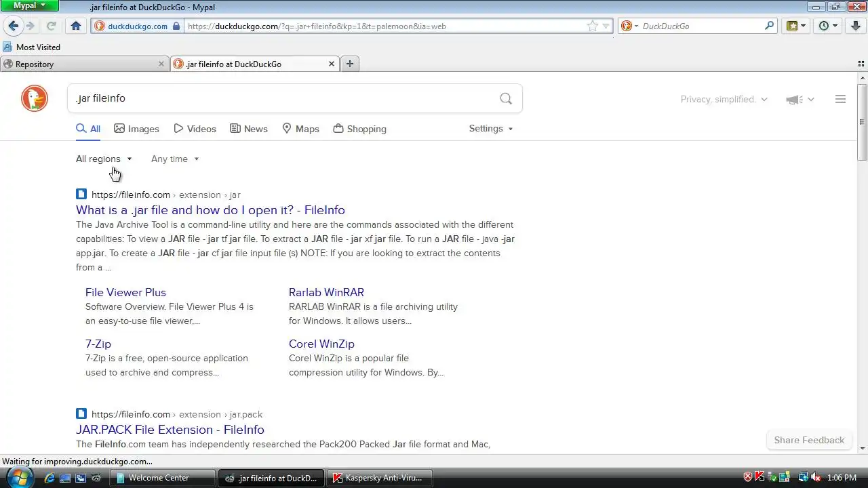Open the Windows Start orb
The width and height of the screenshot is (868, 488).
pos(19,477)
